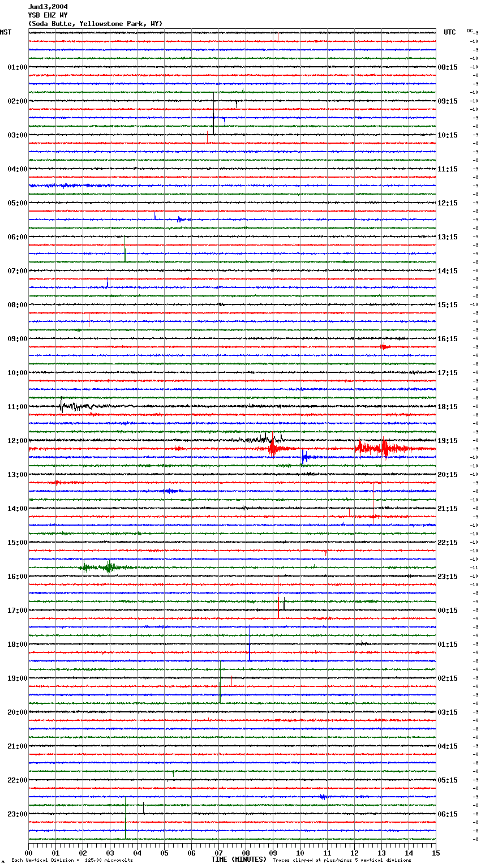The width and height of the screenshot is (481, 868).
Task: Click the "15" minute tick label on the bottom axis
Action: tap(436, 852)
